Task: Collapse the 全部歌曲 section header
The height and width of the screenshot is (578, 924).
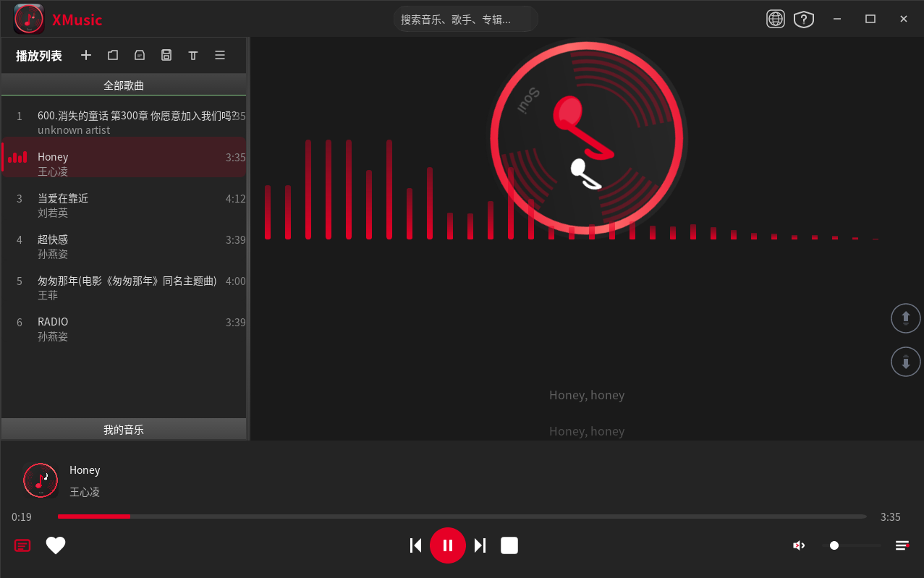Action: click(x=124, y=85)
